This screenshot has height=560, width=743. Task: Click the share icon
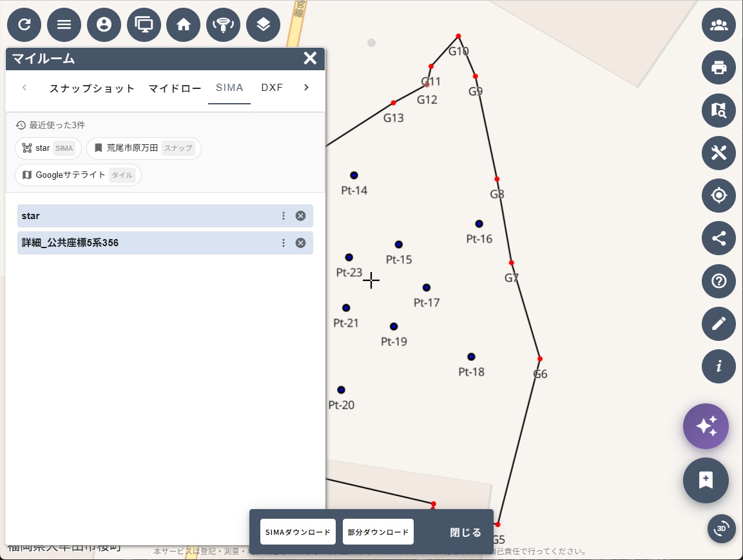pos(719,238)
